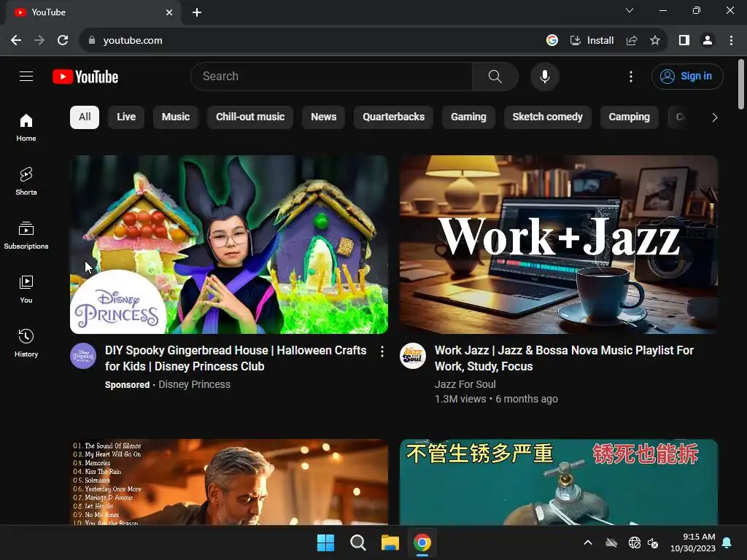Select the Live filter chip

click(126, 117)
